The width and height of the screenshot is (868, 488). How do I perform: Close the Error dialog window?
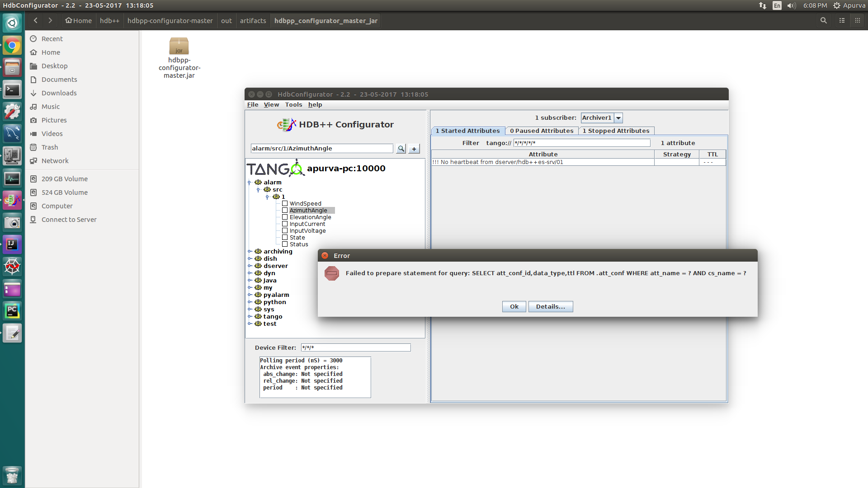325,255
